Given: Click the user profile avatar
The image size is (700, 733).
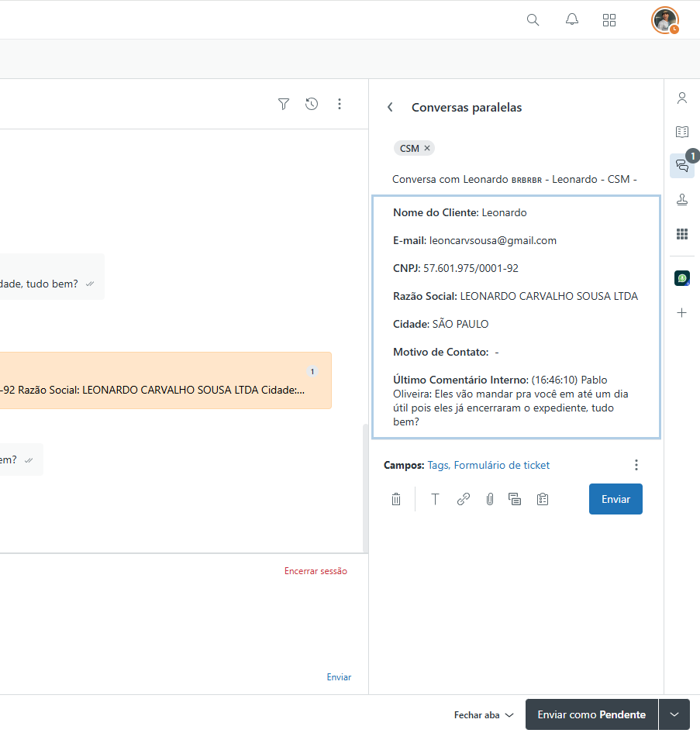Looking at the screenshot, I should 664,20.
